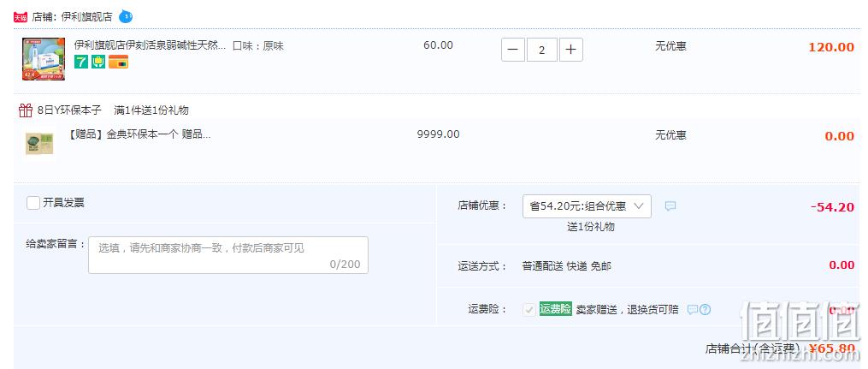This screenshot has width=868, height=369.
Task: Click the store total ¥65.80
Action: [832, 348]
